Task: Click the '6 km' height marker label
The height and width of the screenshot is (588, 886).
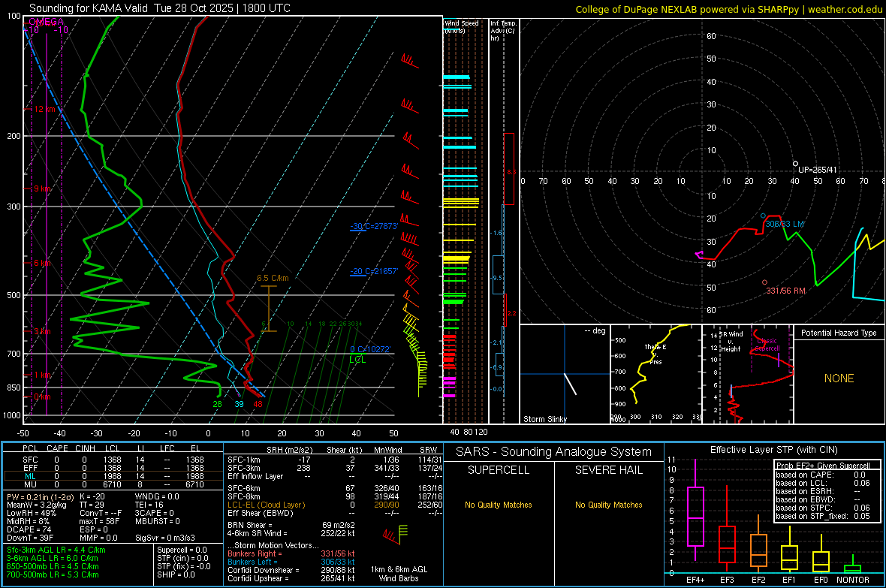Action: coord(42,263)
